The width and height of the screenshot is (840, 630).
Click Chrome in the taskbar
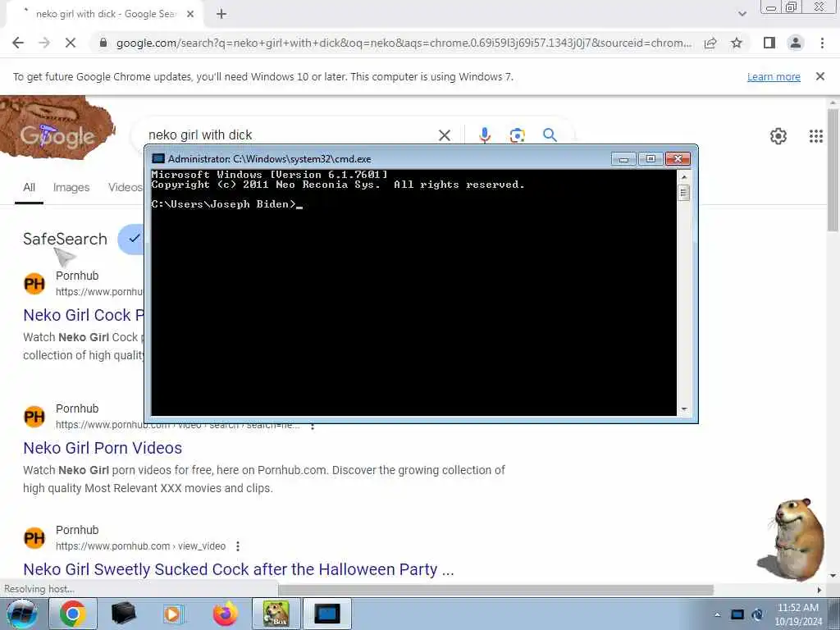pyautogui.click(x=73, y=614)
